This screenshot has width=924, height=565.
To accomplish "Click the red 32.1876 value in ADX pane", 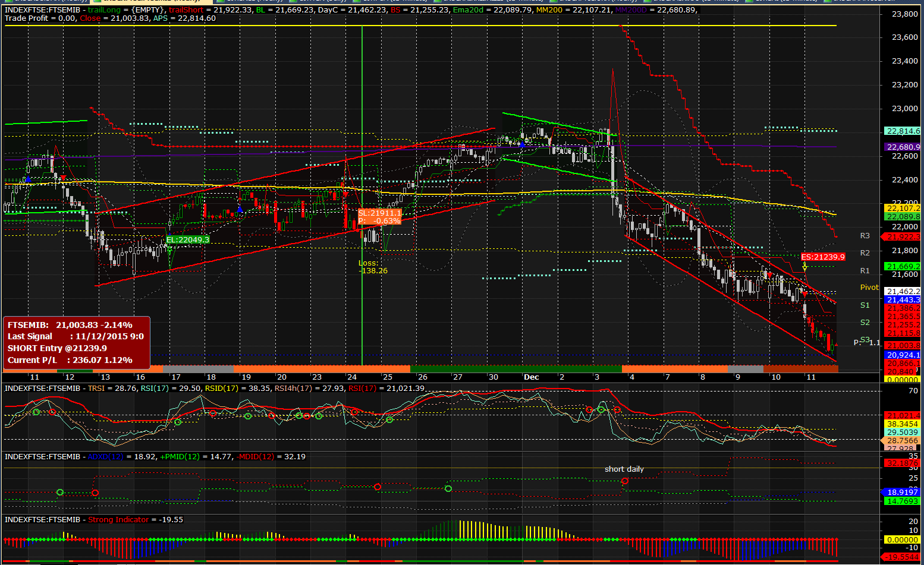I will point(903,463).
